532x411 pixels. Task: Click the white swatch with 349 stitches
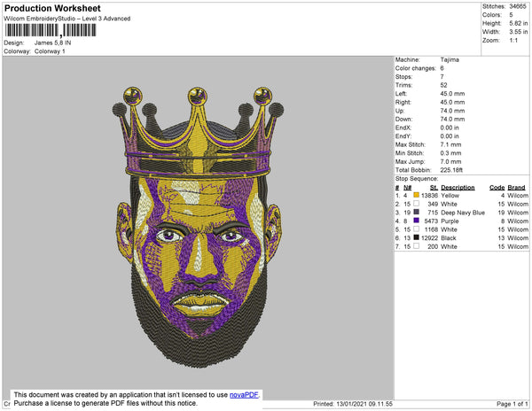417,204
